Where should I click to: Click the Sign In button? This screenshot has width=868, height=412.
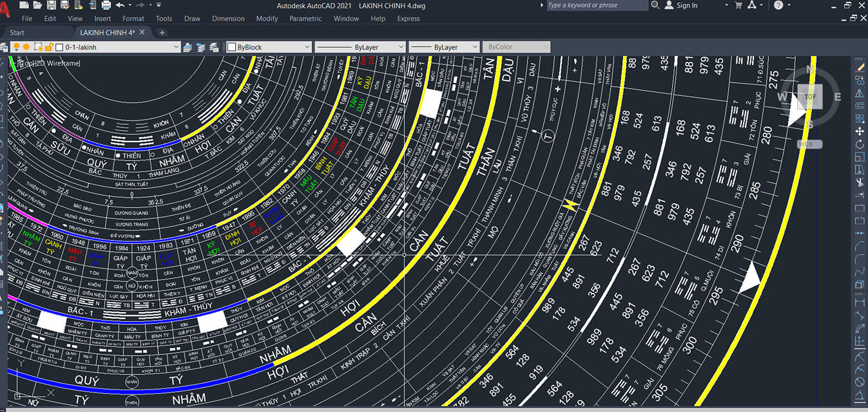(686, 5)
